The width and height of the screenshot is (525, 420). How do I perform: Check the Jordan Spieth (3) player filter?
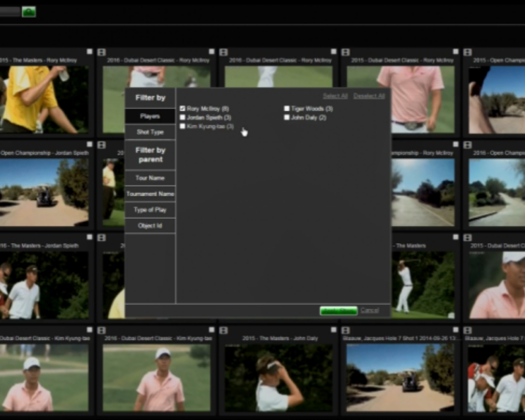183,118
